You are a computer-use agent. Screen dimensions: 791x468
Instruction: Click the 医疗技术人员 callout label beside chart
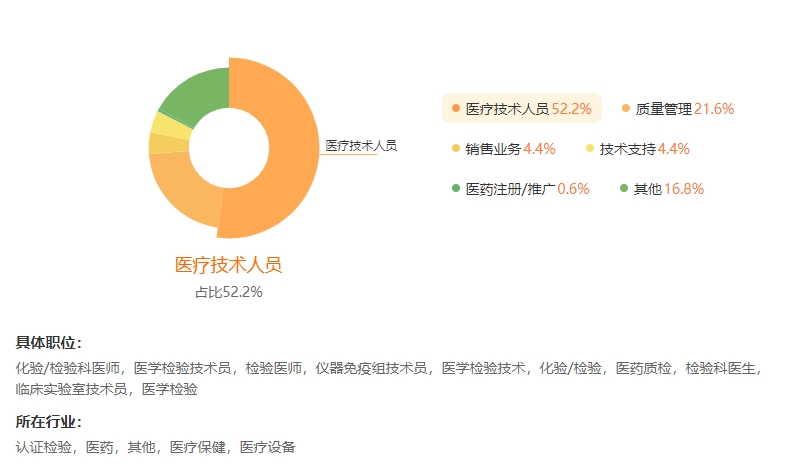point(361,146)
